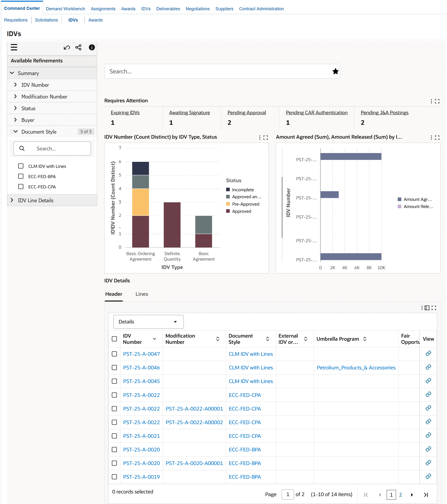Maximize the Requires Attention section
The height and width of the screenshot is (504, 447).
tap(437, 101)
